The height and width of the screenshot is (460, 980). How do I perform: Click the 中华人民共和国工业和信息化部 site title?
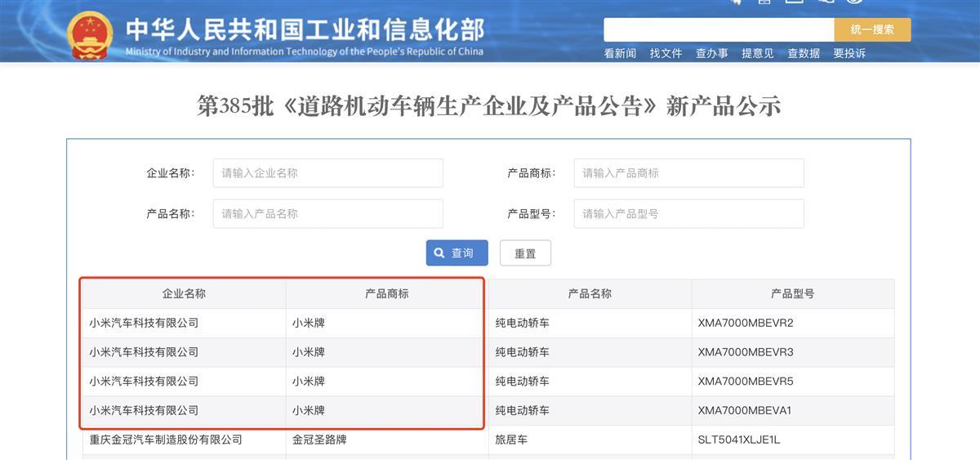tap(305, 29)
